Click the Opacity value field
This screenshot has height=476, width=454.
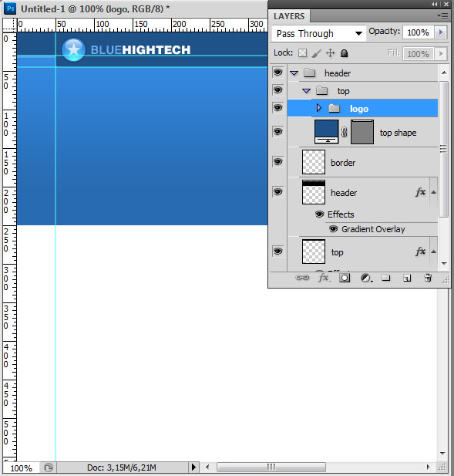point(419,32)
